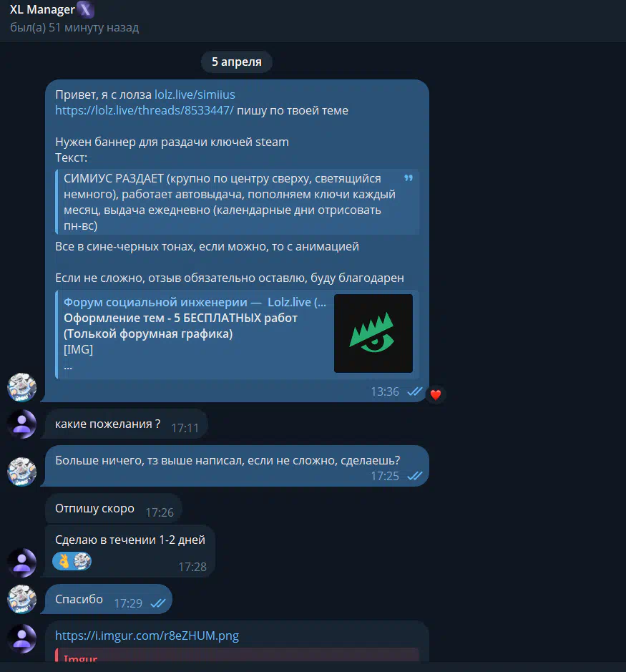
Task: Click the link preview title Форум социальной инженерии
Action: pos(195,302)
